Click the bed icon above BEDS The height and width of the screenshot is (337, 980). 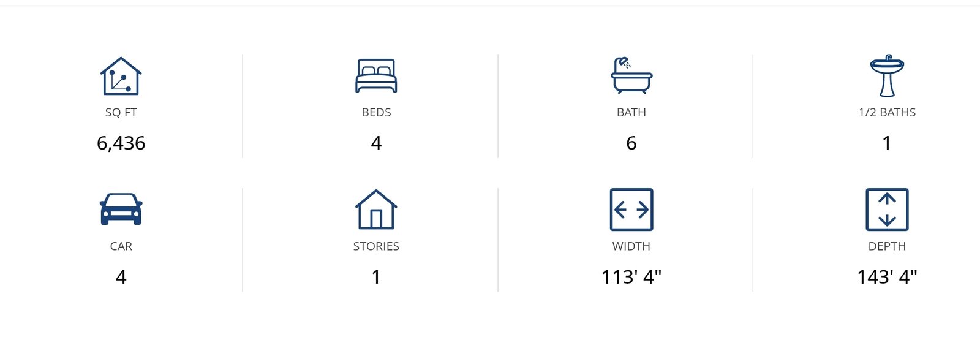(376, 76)
